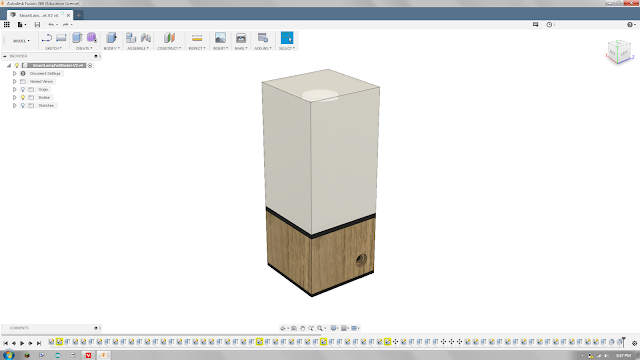Select the Joint assemble icon

[146, 38]
